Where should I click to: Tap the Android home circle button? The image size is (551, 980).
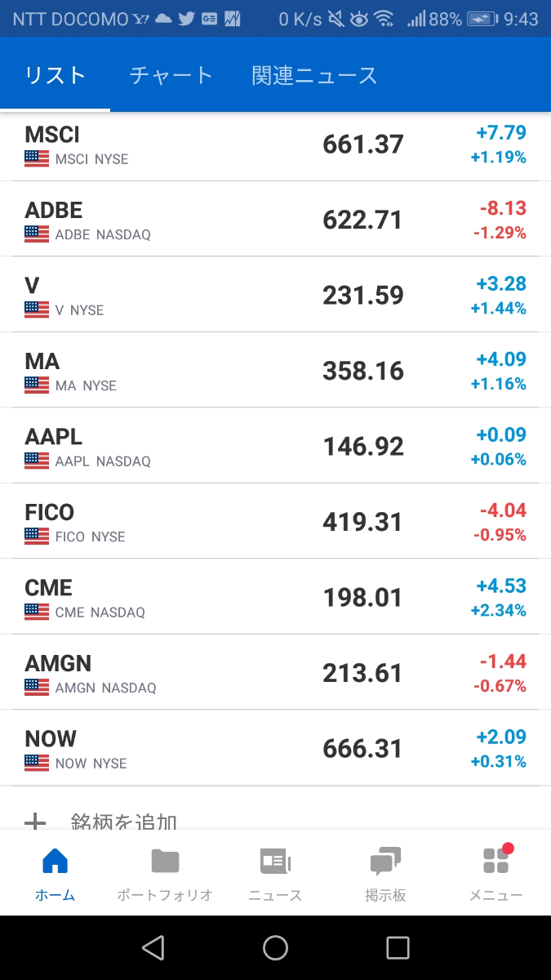[x=275, y=947]
